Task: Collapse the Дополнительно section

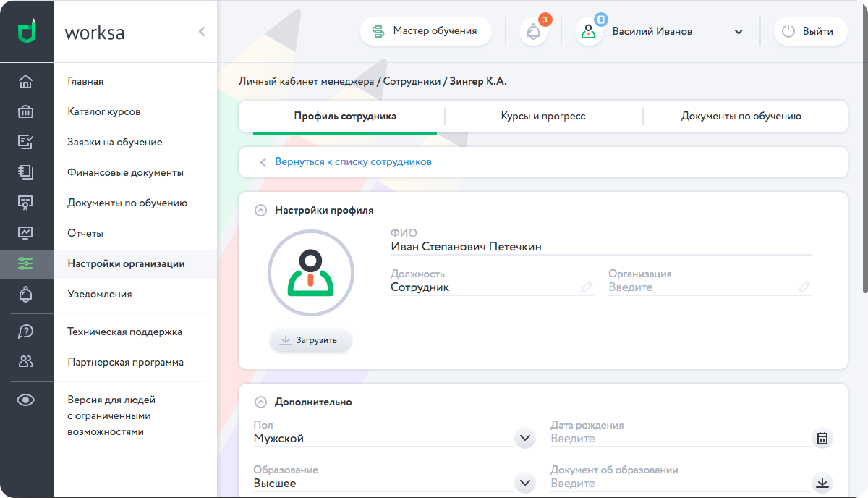Action: tap(260, 402)
